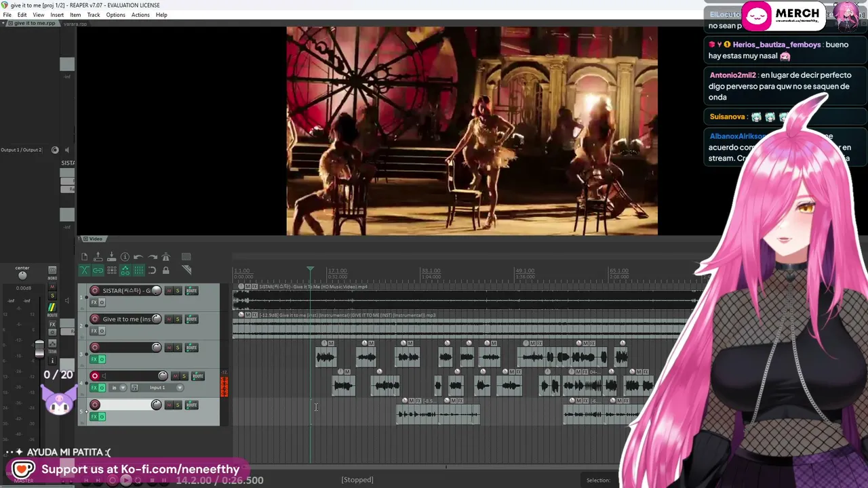
Task: Mute track 4
Action: tap(175, 376)
